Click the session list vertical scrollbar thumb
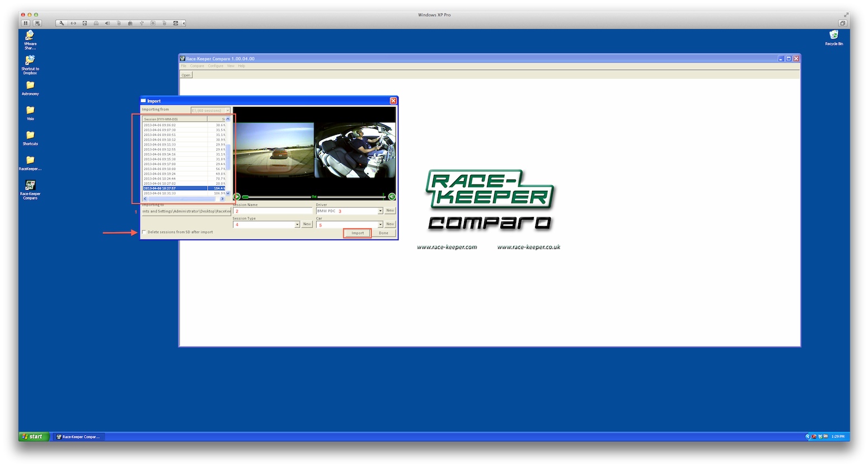868x467 pixels. pos(228,157)
